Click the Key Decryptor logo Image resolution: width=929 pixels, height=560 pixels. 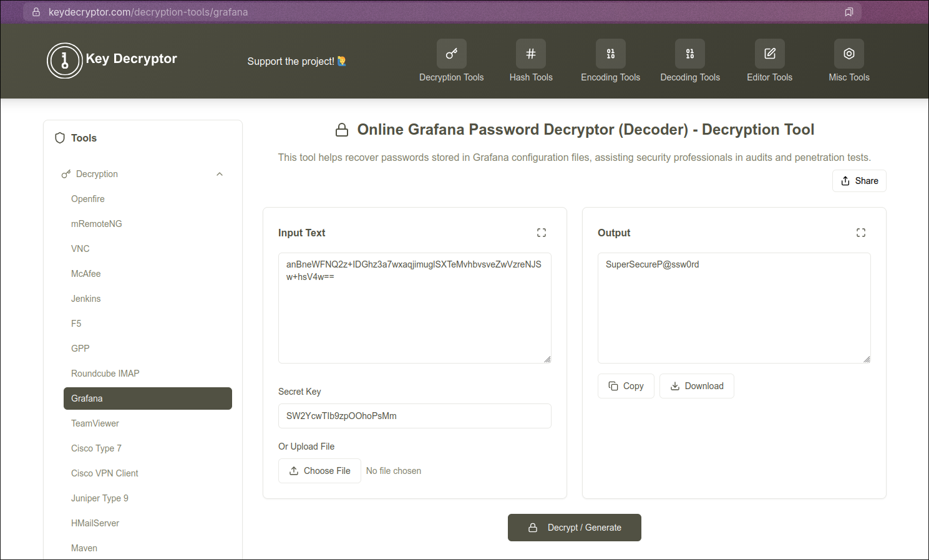pyautogui.click(x=65, y=60)
